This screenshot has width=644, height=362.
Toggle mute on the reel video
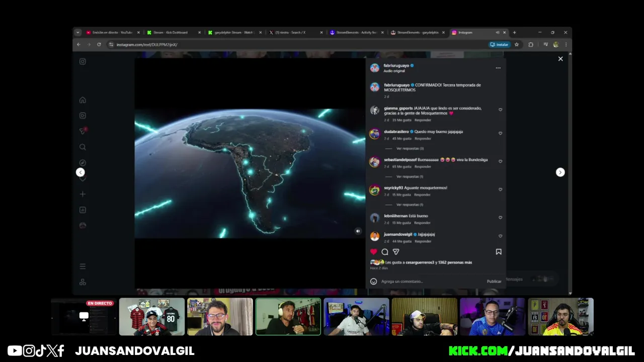[x=358, y=231]
